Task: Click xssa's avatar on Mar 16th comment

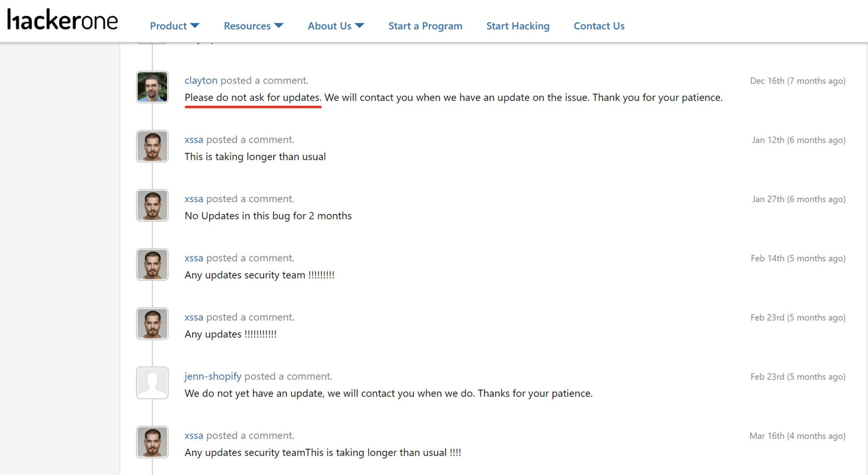Action: coord(152,442)
